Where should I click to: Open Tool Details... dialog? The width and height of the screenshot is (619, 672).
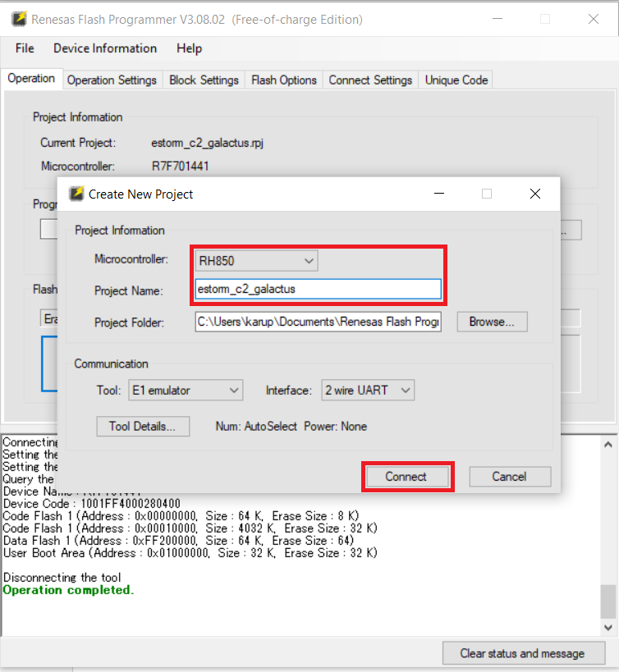[143, 427]
